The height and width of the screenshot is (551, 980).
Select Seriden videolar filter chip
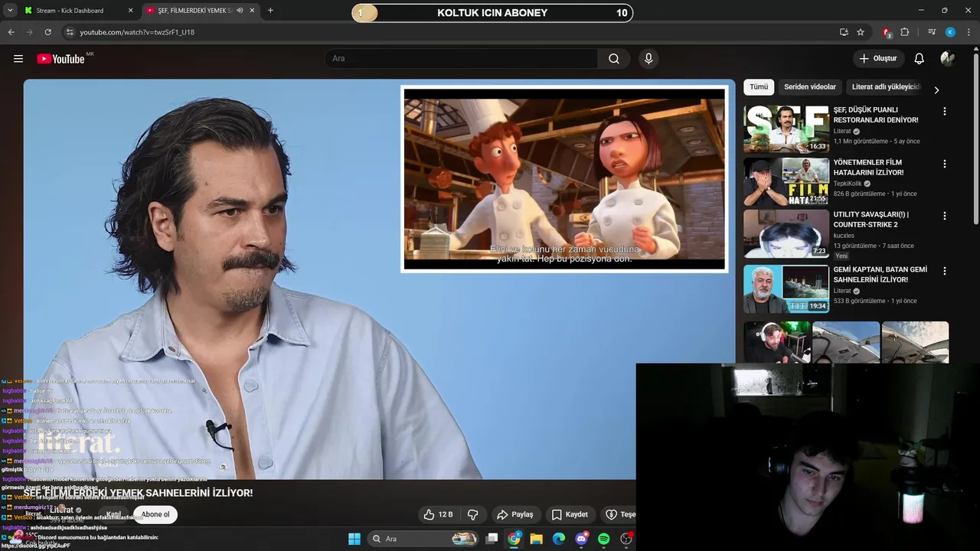coord(810,87)
